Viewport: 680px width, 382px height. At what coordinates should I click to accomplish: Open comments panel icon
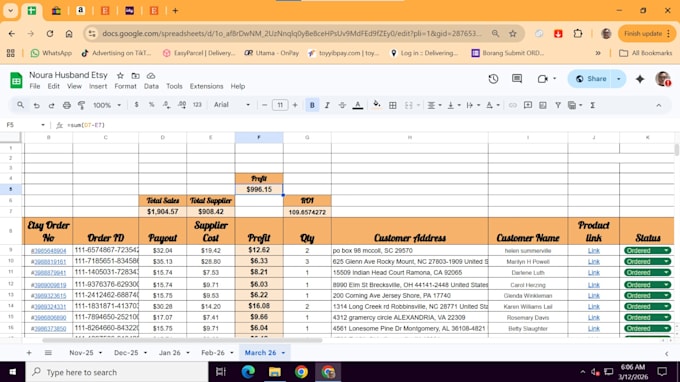(517, 79)
